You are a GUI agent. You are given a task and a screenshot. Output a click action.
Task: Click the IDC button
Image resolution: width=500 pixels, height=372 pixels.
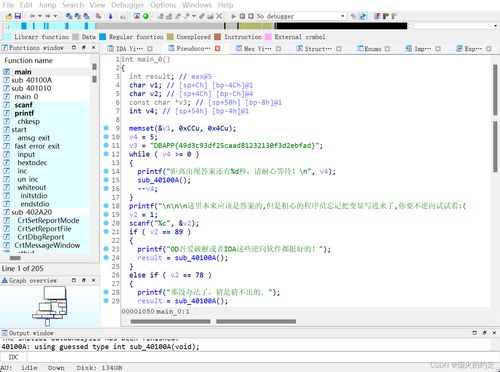point(13,357)
